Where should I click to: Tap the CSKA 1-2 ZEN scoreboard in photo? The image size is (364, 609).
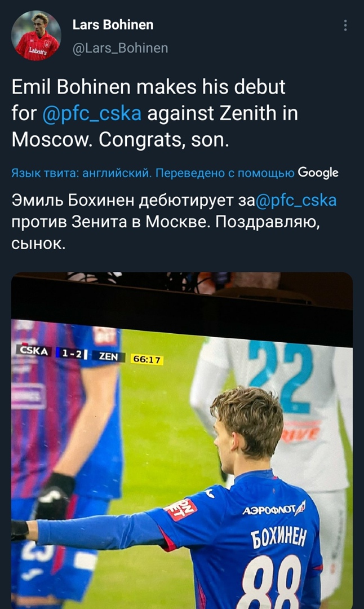[x=70, y=352]
